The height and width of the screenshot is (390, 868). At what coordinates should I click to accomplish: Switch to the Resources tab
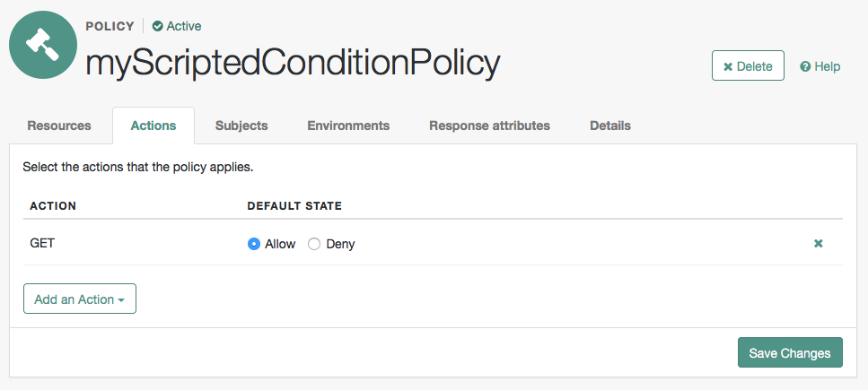pos(59,126)
